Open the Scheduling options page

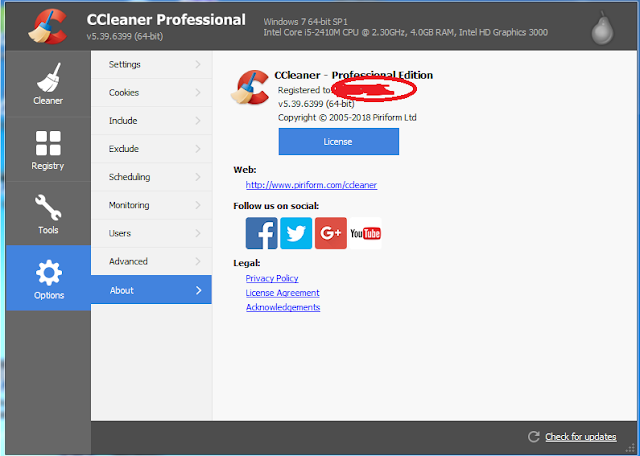(x=151, y=177)
